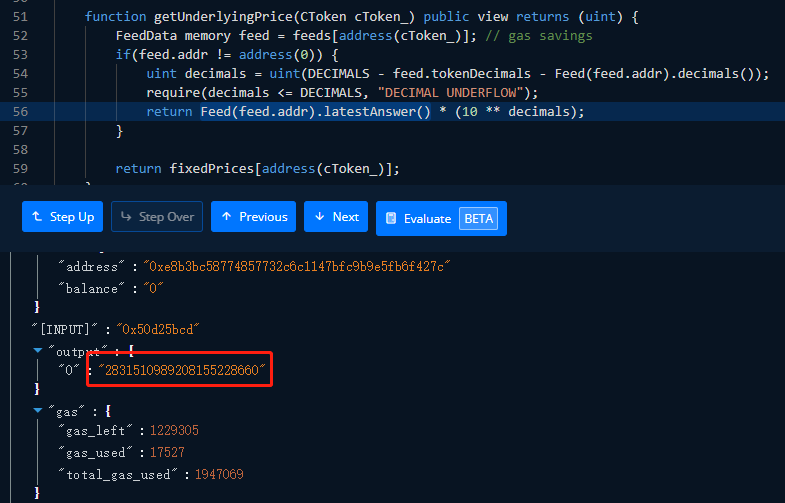This screenshot has width=785, height=503.
Task: Click the Next down-arrow icon
Action: coord(319,216)
